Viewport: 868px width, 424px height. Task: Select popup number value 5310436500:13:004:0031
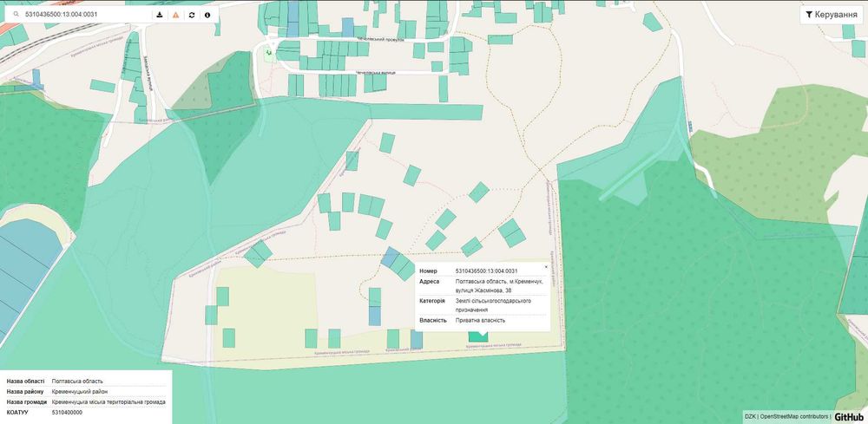pyautogui.click(x=486, y=271)
